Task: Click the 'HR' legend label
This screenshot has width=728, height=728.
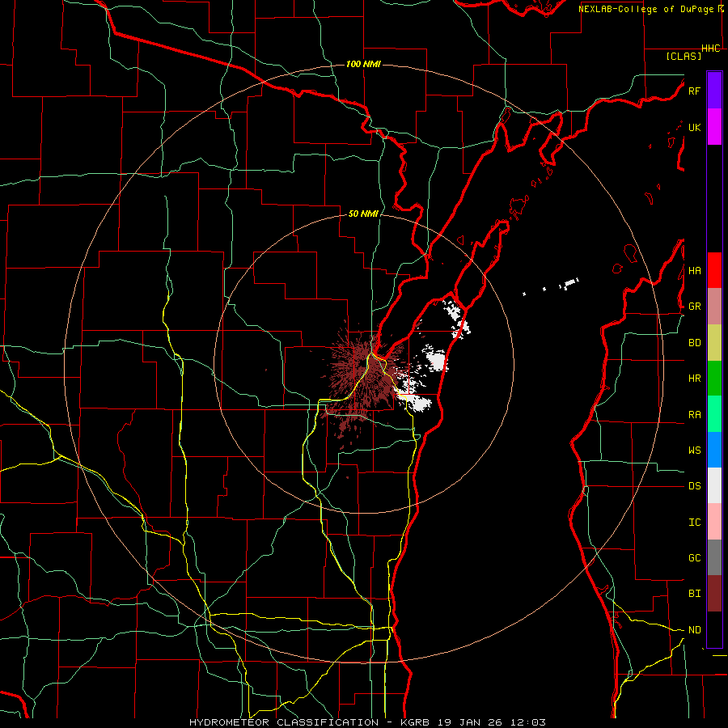Action: 694,379
